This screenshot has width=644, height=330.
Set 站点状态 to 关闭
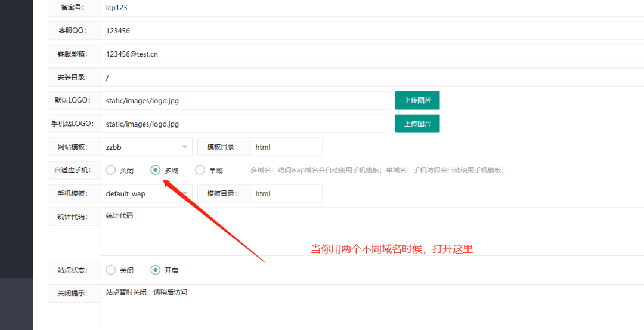coord(111,270)
